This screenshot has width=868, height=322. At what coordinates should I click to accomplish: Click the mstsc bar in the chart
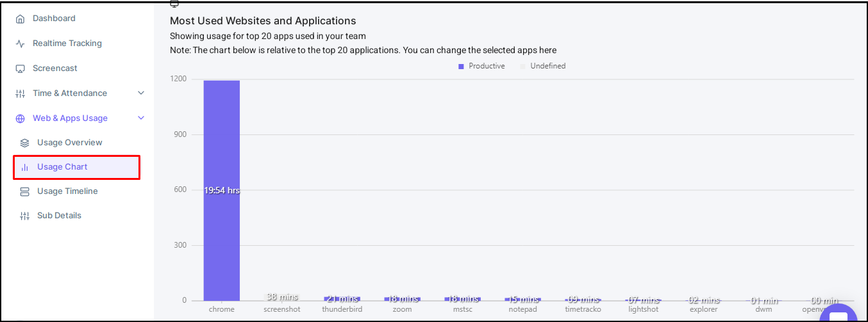pyautogui.click(x=462, y=298)
